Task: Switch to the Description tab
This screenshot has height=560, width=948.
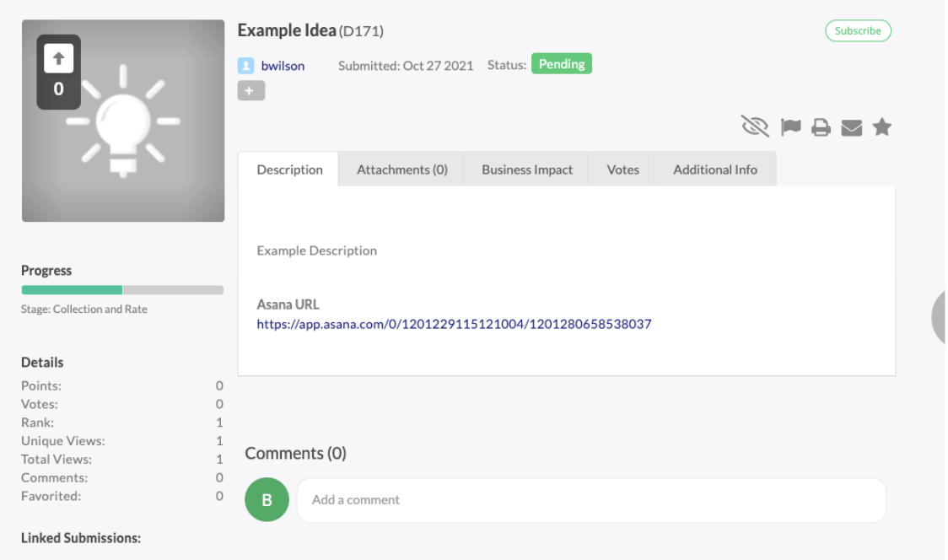Action: pyautogui.click(x=289, y=170)
